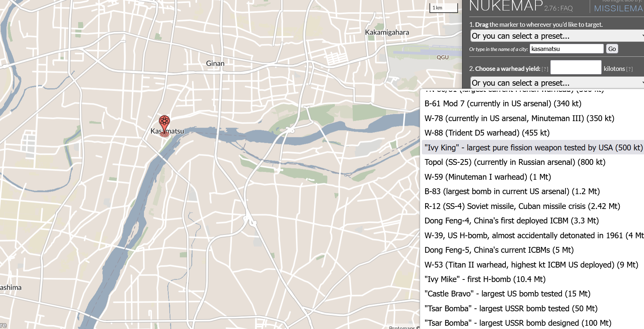Select Ivy Mike first H-bomb (10.4 Mt)
Image resolution: width=644 pixels, height=329 pixels.
point(533,279)
